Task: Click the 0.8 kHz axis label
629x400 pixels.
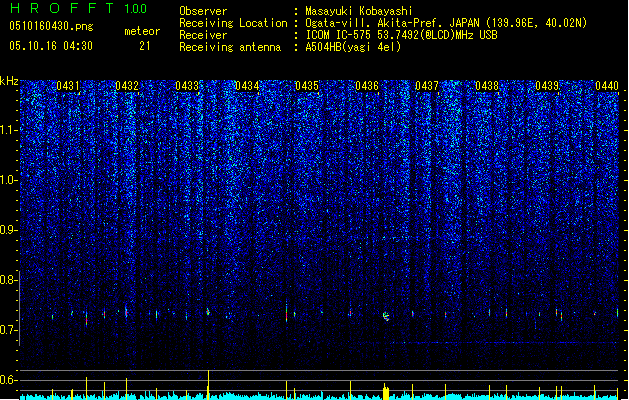Action: pos(9,280)
